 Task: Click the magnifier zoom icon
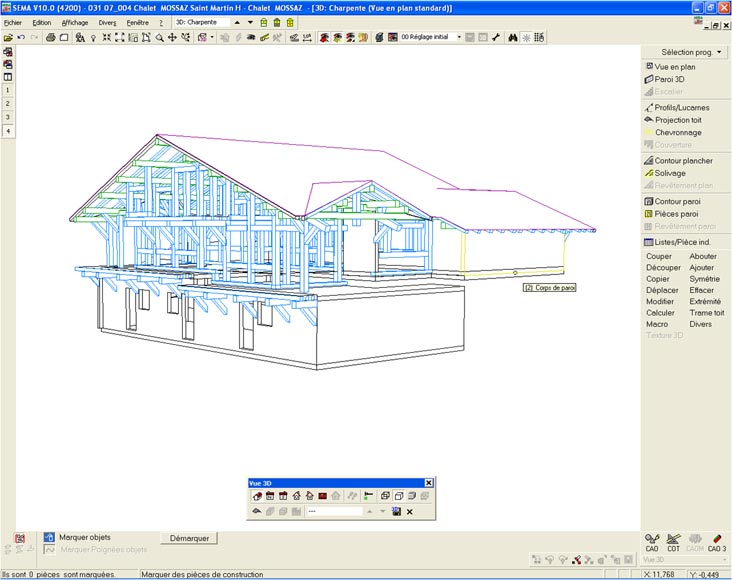coord(159,37)
